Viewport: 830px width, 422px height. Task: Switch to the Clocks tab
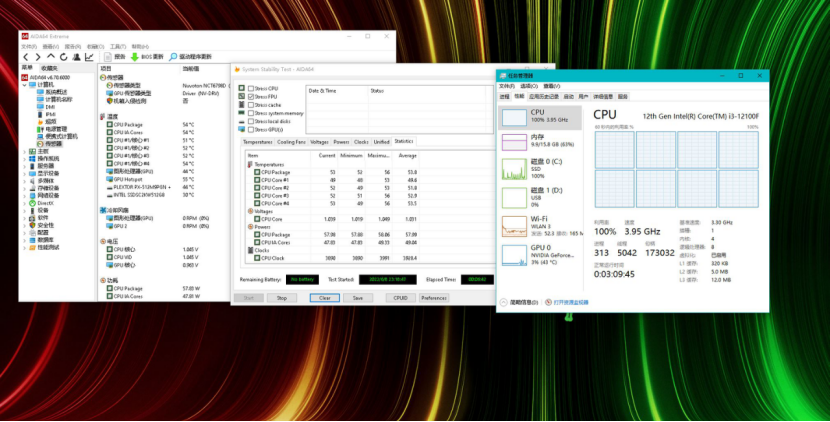pos(361,142)
